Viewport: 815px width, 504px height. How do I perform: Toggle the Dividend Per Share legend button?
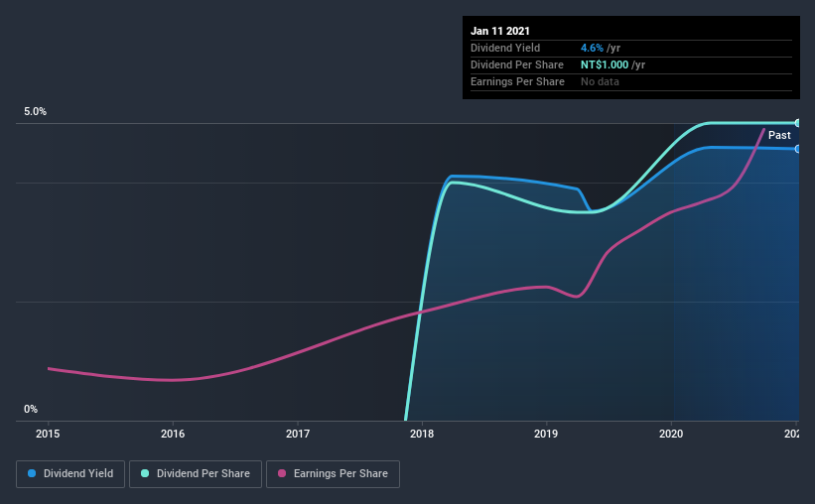pyautogui.click(x=196, y=474)
